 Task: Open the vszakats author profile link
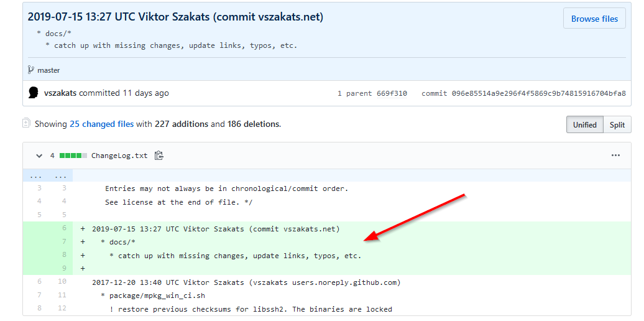[60, 93]
